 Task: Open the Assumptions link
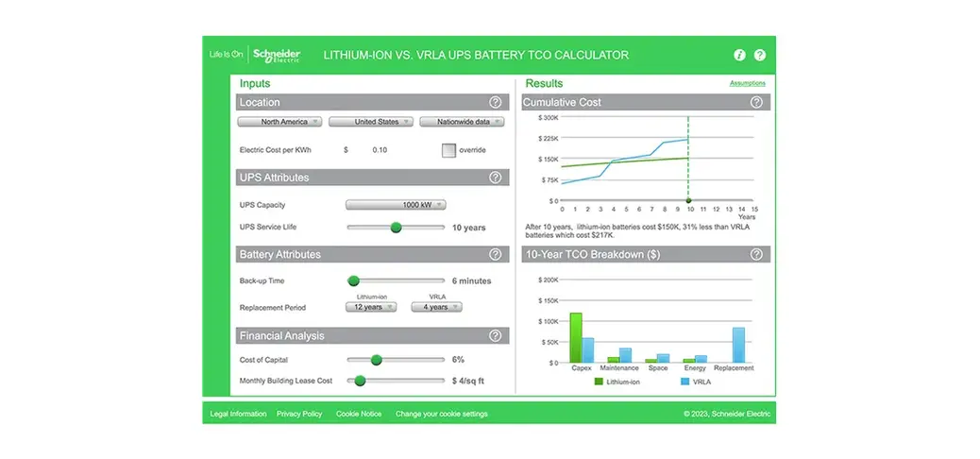click(748, 83)
